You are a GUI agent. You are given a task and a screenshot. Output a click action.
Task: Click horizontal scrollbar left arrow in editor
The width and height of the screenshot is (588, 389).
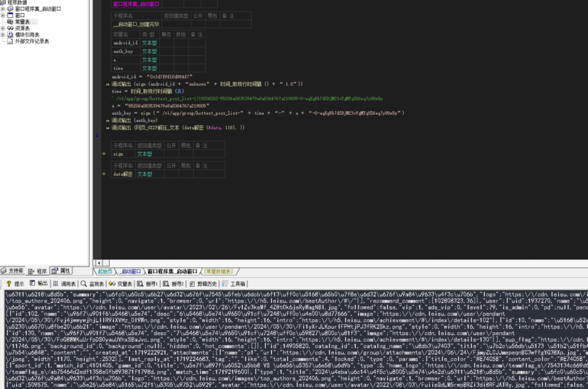coord(99,263)
